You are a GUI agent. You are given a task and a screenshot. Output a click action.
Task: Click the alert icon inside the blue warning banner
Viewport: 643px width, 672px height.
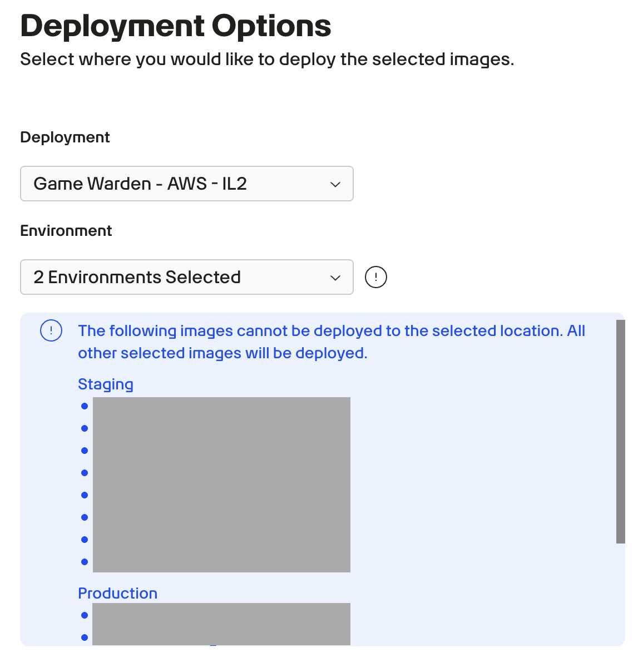[x=51, y=330]
